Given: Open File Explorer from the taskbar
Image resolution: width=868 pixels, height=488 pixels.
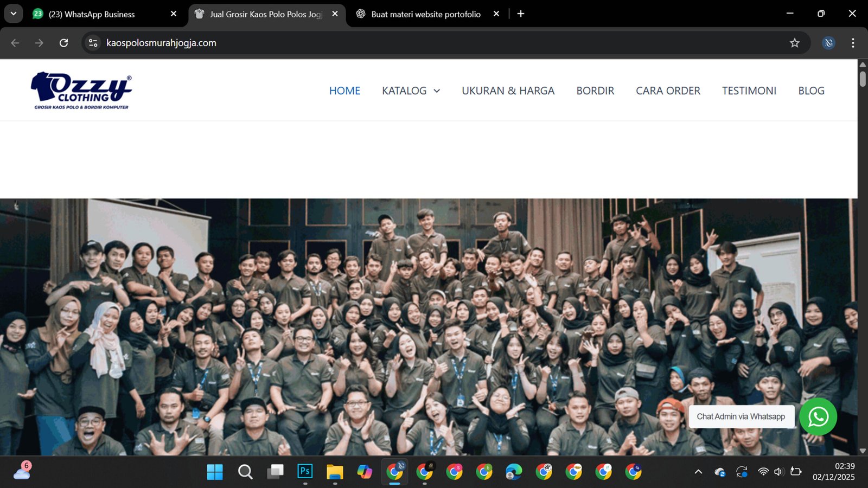Looking at the screenshot, I should pos(335,472).
